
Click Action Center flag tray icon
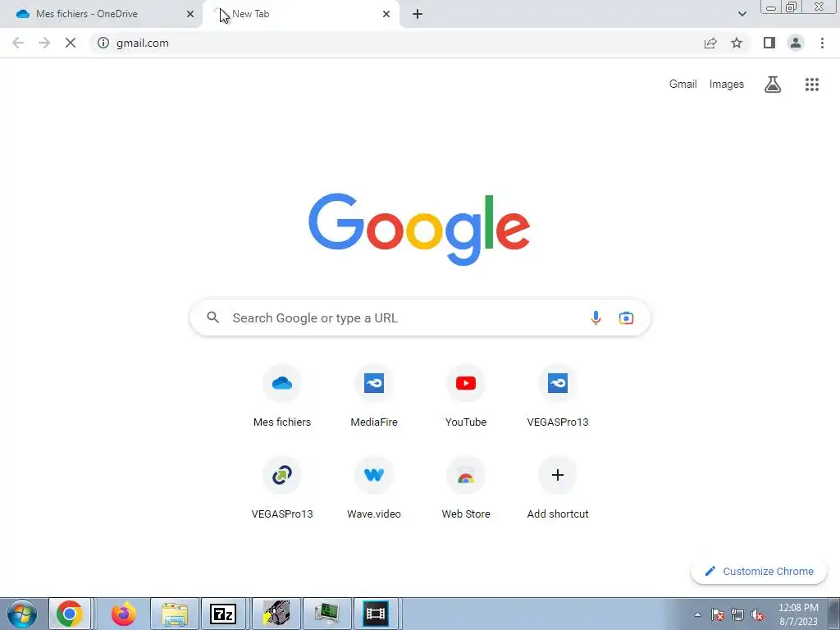click(x=717, y=614)
